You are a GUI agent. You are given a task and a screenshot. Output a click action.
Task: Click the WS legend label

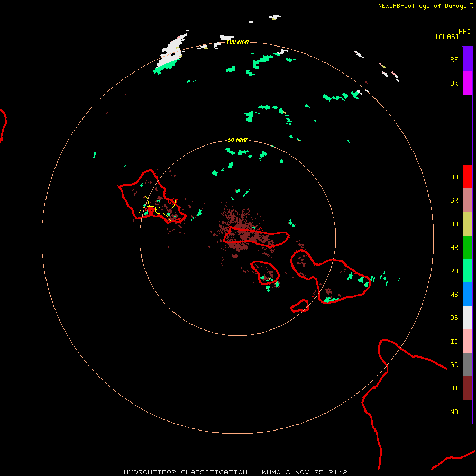click(x=454, y=295)
